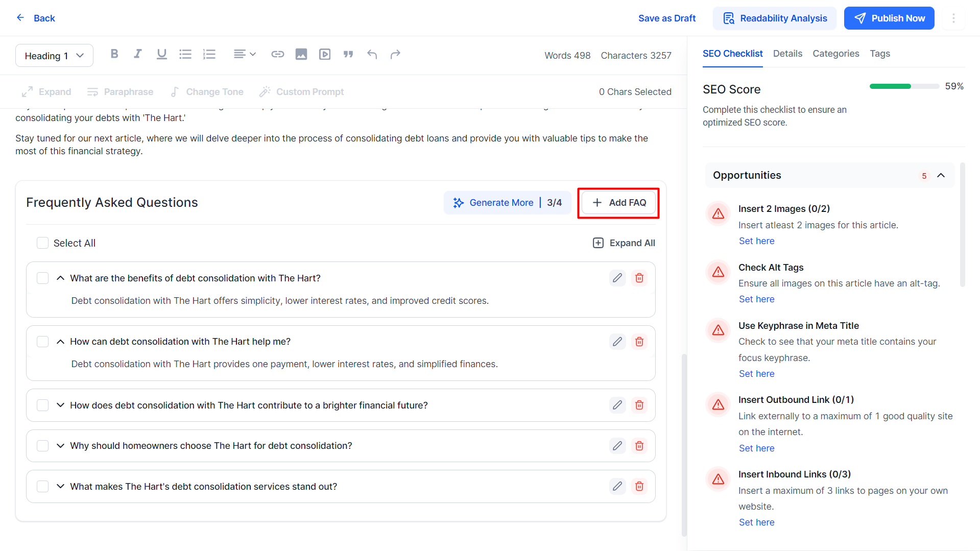Add a new FAQ
Image resolution: width=980 pixels, height=551 pixels.
[x=619, y=203]
